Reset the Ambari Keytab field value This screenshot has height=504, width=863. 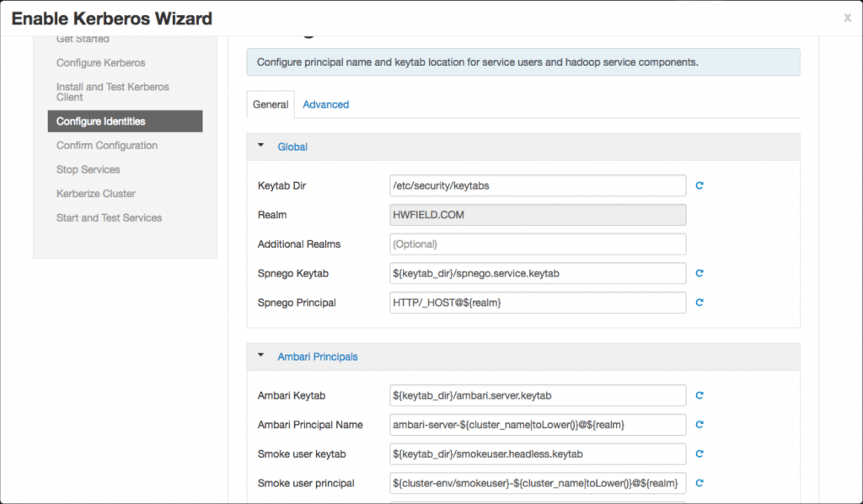click(x=700, y=395)
